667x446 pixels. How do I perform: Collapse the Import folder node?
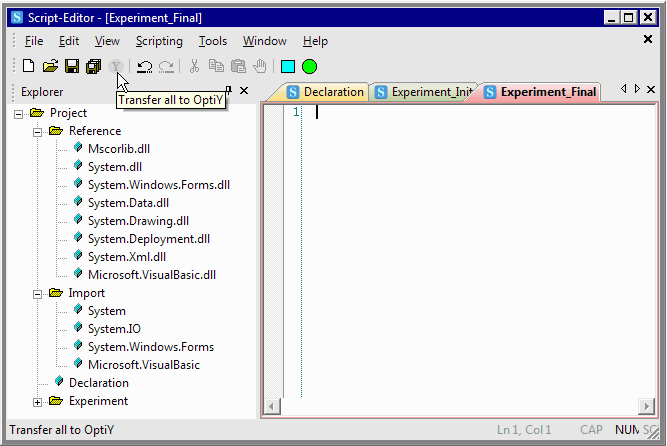[x=38, y=293]
